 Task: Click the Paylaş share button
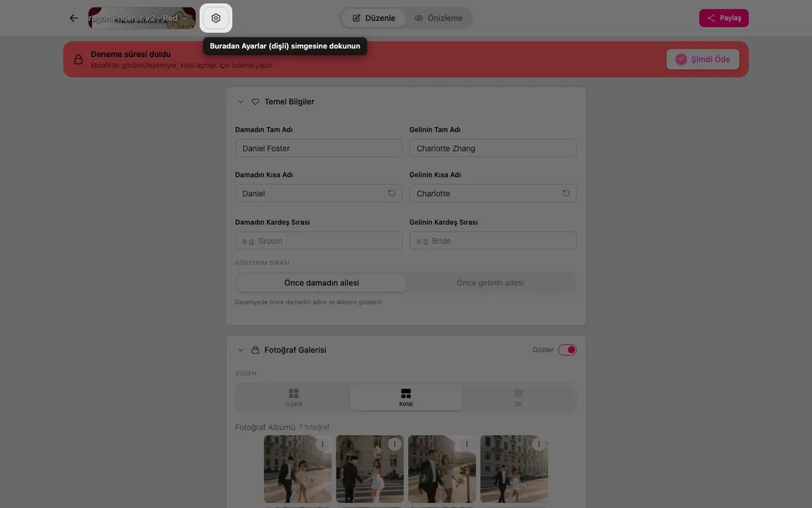click(724, 18)
